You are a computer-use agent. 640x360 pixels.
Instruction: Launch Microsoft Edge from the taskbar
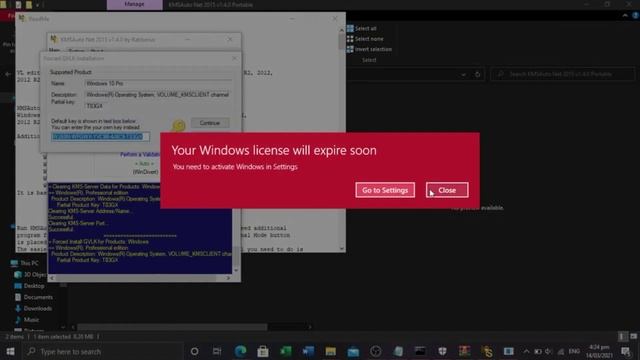tap(240, 351)
